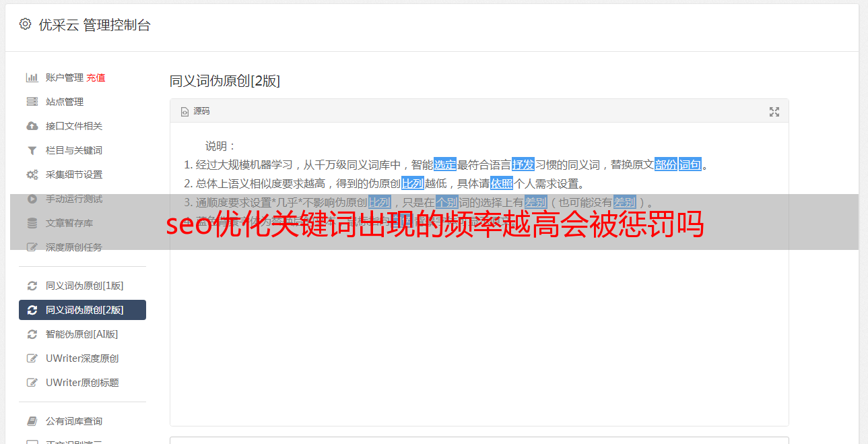This screenshot has height=444, width=868.
Task: Click the highlighted synonym word 依照
Action: (x=502, y=183)
